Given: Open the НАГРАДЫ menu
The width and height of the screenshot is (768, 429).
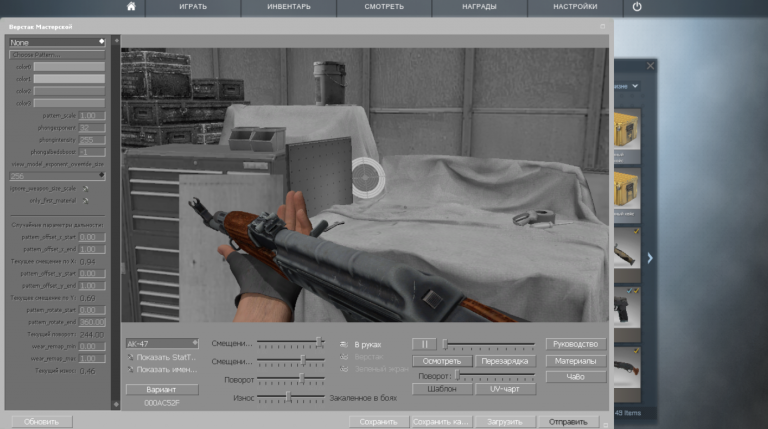Looking at the screenshot, I should pos(479,7).
